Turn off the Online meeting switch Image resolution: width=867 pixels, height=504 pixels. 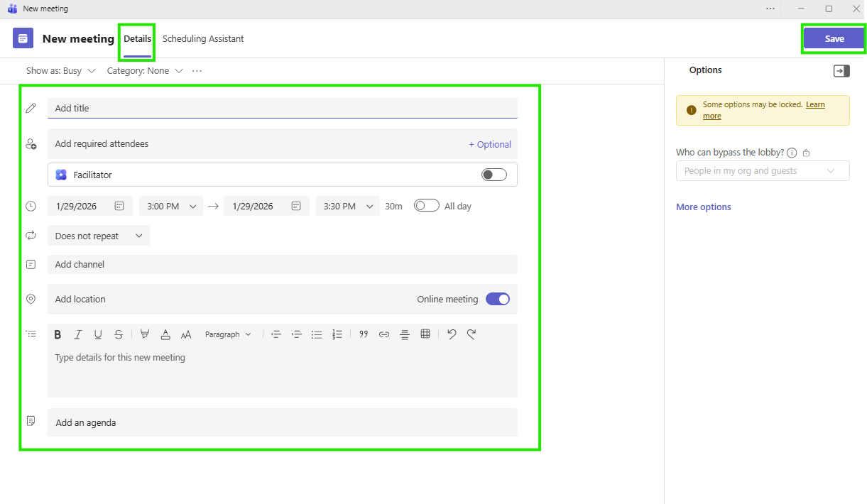tap(498, 299)
